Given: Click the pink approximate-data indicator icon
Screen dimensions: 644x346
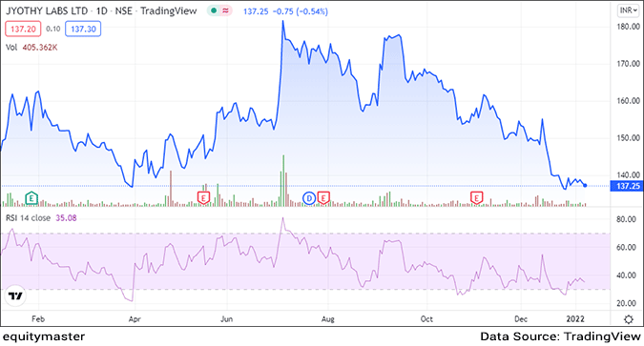Looking at the screenshot, I should [225, 11].
